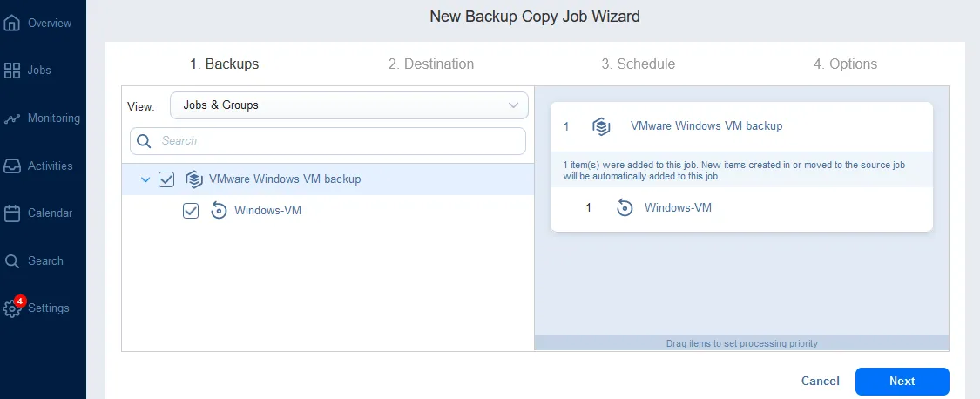Image resolution: width=980 pixels, height=399 pixels.
Task: Click the Search magnifier sidebar icon
Action: (12, 260)
